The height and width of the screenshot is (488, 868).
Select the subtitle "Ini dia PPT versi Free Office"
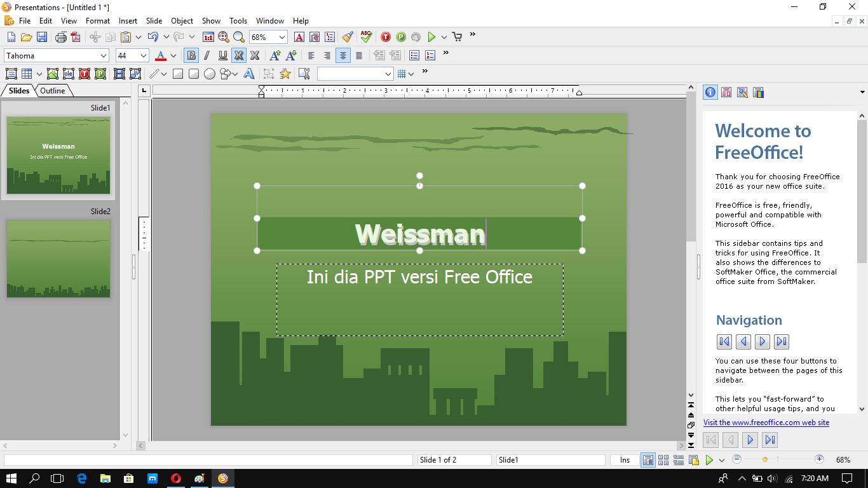pyautogui.click(x=419, y=277)
